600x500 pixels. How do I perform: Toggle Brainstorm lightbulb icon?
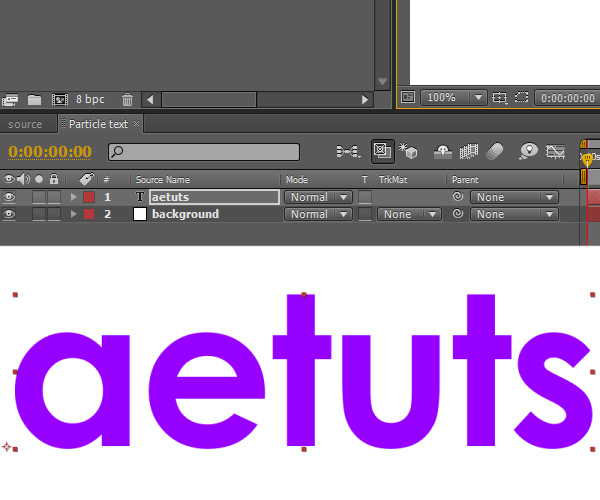529,151
